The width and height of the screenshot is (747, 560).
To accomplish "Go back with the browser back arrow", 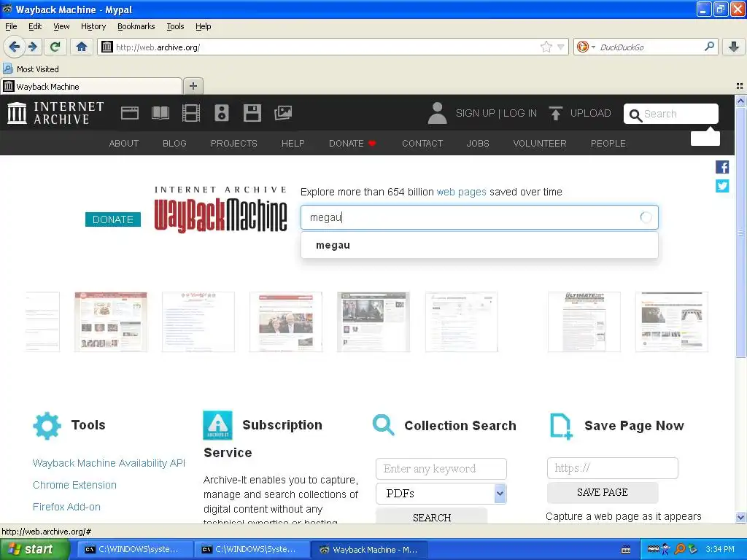I will point(15,47).
